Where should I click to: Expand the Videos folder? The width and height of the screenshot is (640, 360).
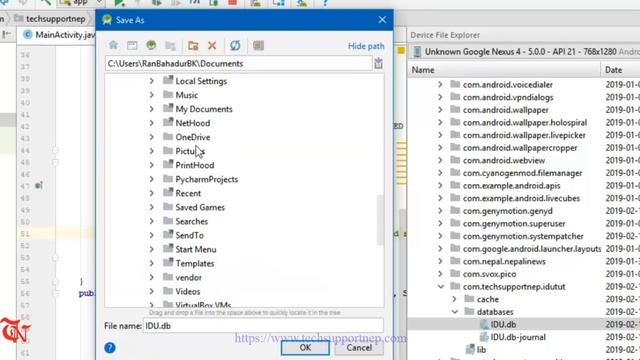[151, 291]
